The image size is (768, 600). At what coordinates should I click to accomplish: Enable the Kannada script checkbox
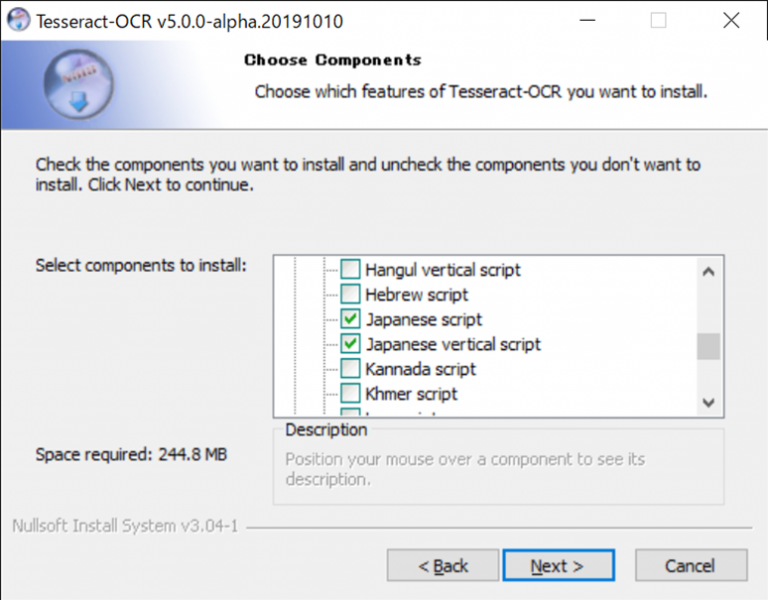[x=351, y=369]
